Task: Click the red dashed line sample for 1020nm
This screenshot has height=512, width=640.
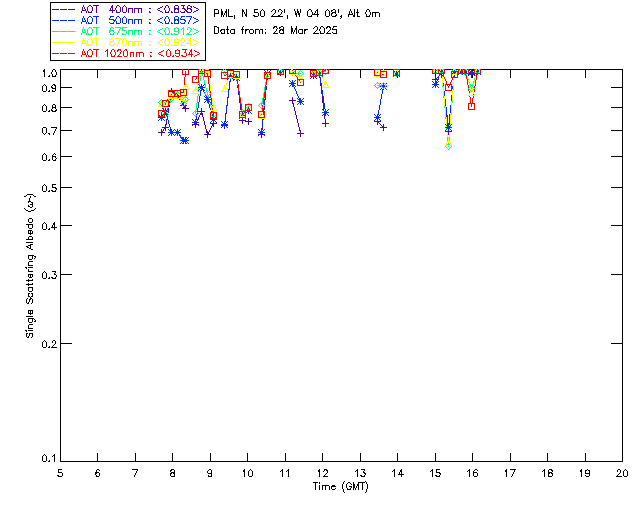Action: 65,53
